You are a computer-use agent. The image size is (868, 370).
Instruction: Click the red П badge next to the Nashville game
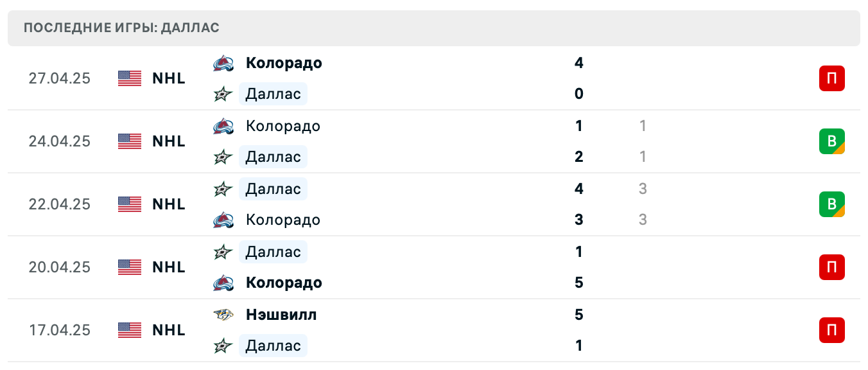pyautogui.click(x=832, y=330)
